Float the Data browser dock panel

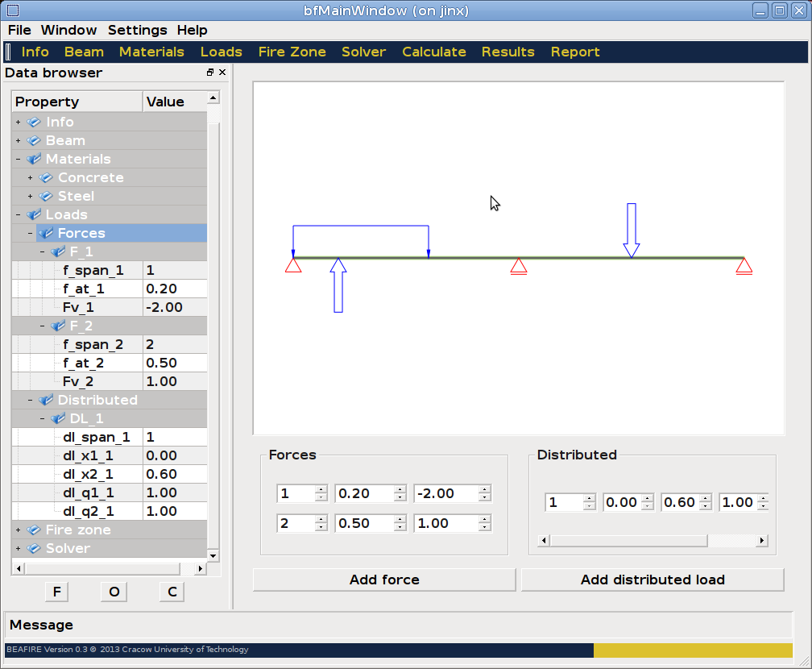coord(210,73)
